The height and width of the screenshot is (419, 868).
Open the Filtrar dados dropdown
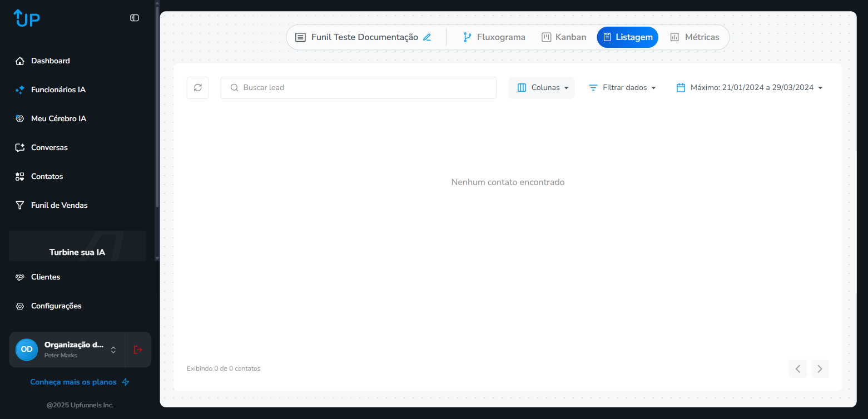click(623, 88)
